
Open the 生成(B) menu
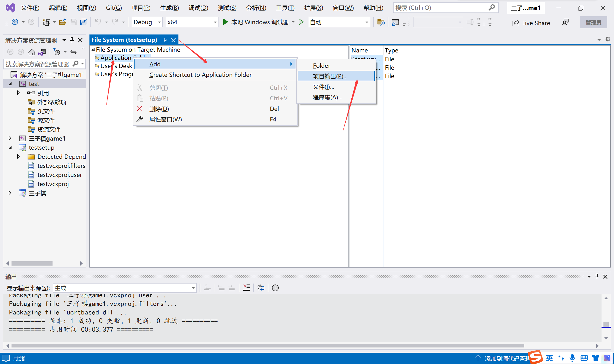tap(169, 8)
